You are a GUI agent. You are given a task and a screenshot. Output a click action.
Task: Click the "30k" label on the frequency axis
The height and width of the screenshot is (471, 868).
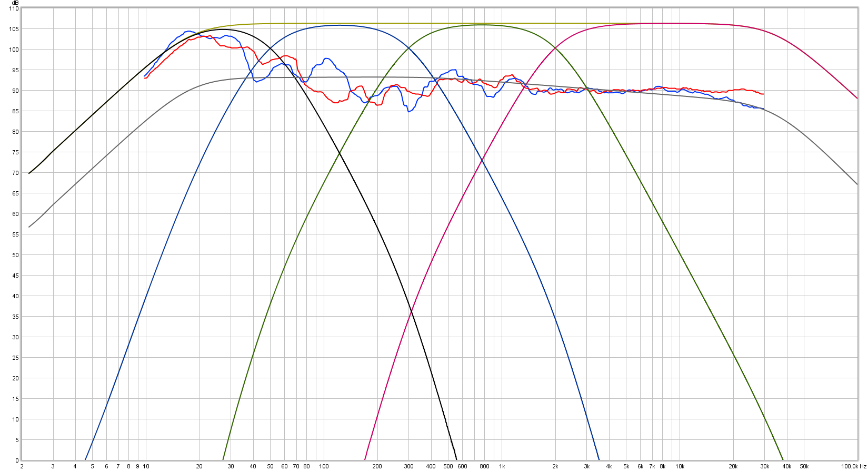coord(764,466)
